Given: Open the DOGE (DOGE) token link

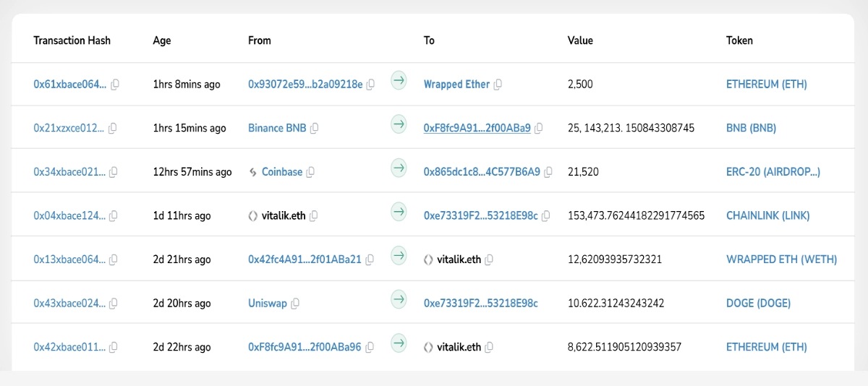Looking at the screenshot, I should (758, 304).
